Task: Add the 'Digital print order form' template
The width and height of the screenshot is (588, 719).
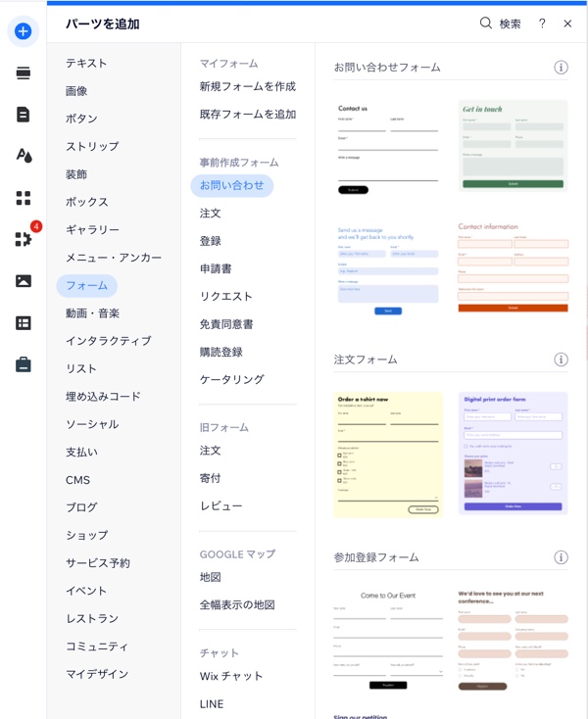Action: [x=513, y=453]
